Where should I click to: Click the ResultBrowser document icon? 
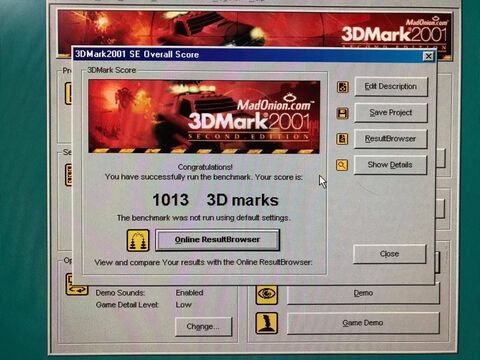pos(342,139)
